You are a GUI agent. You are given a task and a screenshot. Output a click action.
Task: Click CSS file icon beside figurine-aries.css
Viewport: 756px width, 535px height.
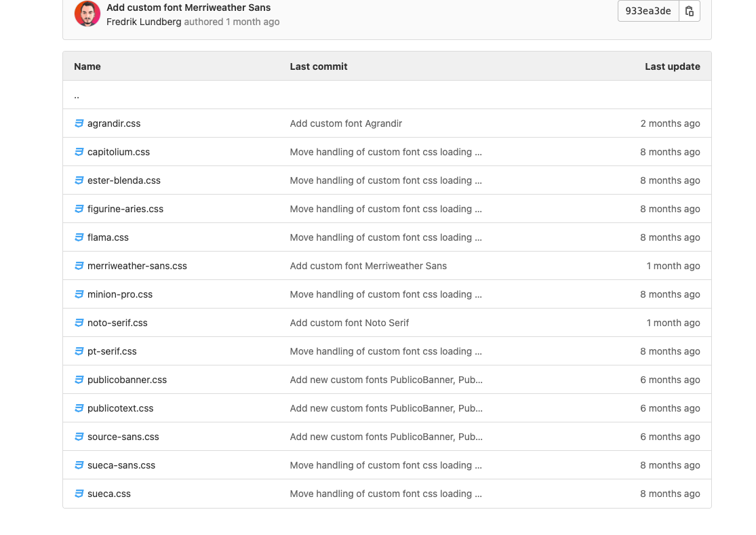(x=79, y=209)
